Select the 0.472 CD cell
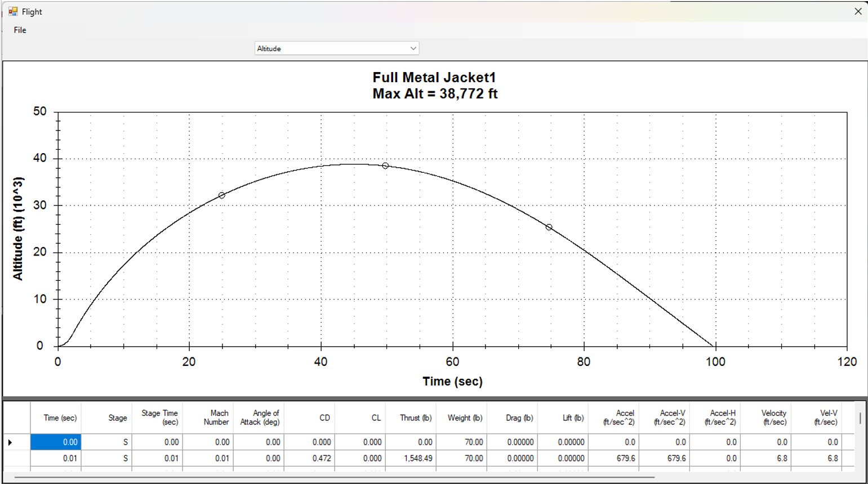Viewport: 868px width, 484px height. click(309, 458)
